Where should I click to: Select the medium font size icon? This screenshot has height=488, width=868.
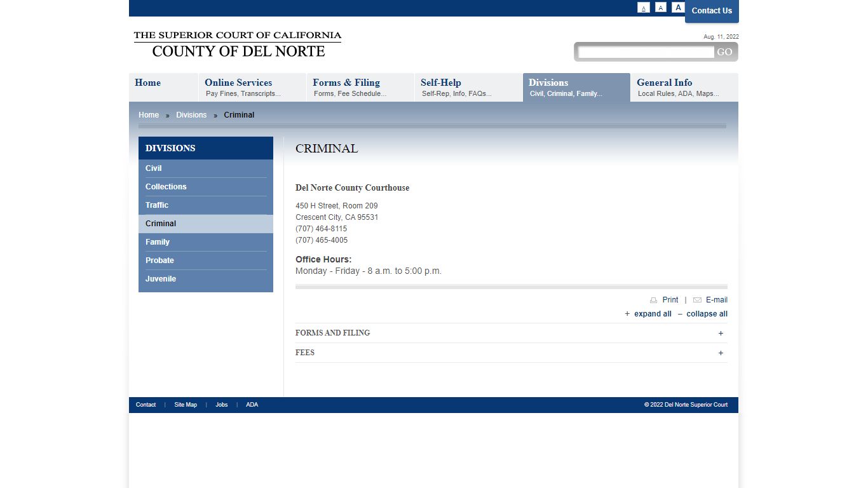[661, 8]
